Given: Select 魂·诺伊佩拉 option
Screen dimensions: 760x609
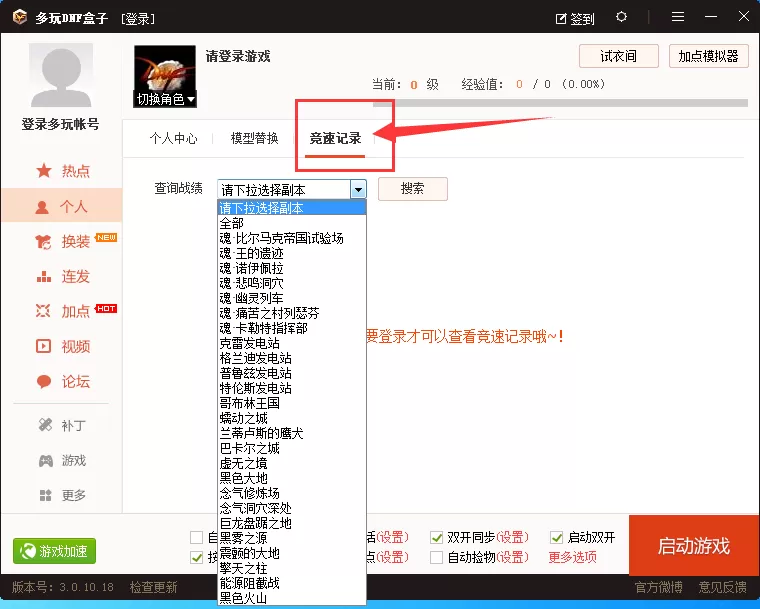Looking at the screenshot, I should 292,269.
